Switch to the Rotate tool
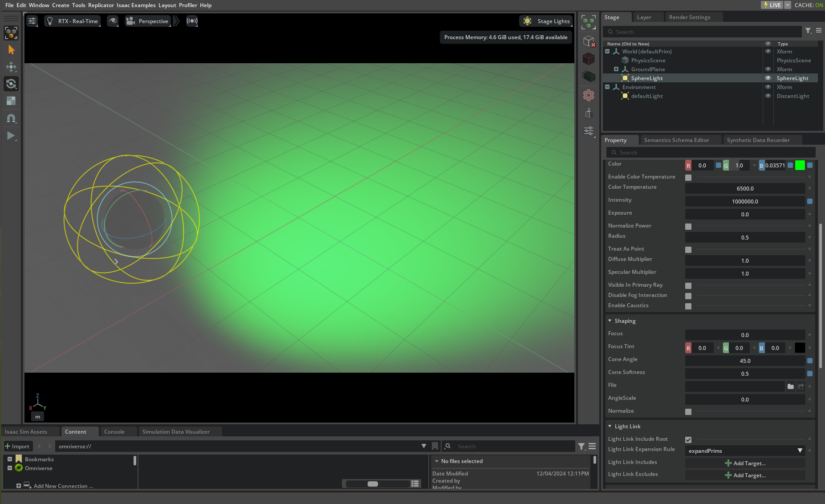The height and width of the screenshot is (504, 825). (11, 84)
